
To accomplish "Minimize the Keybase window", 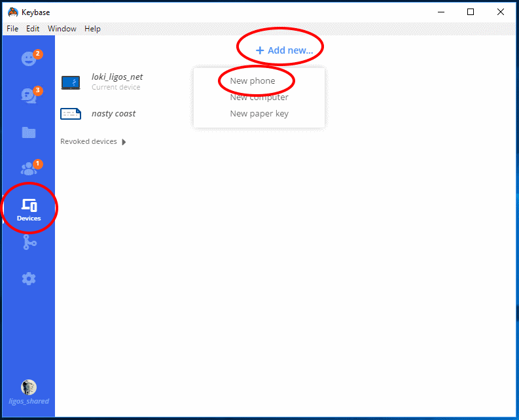I will (x=441, y=12).
